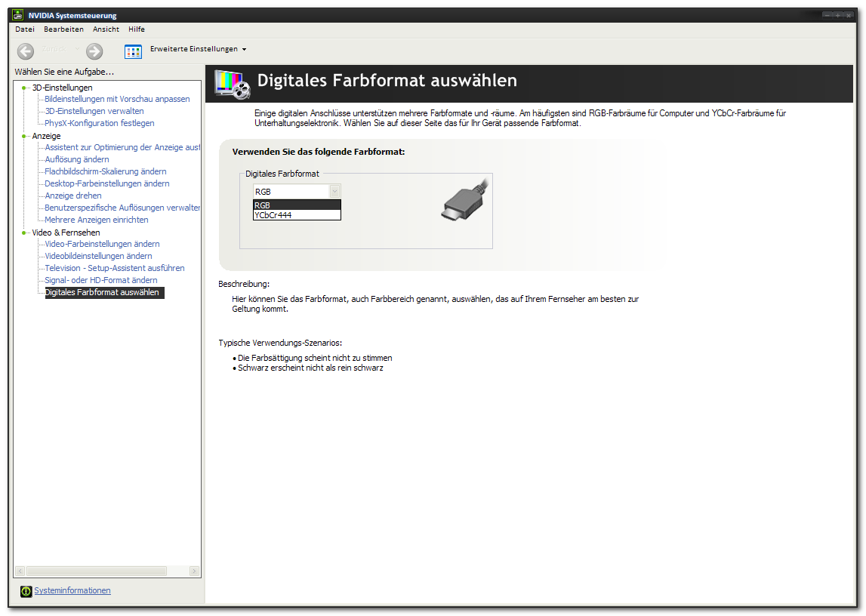Click the NVIDIA title bar application icon
The image size is (866, 616).
tap(18, 15)
